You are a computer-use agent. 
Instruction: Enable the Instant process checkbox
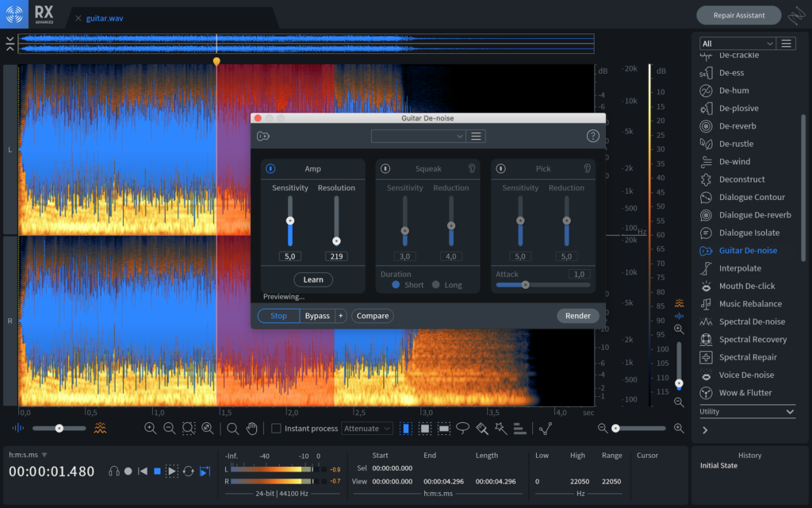pyautogui.click(x=276, y=429)
